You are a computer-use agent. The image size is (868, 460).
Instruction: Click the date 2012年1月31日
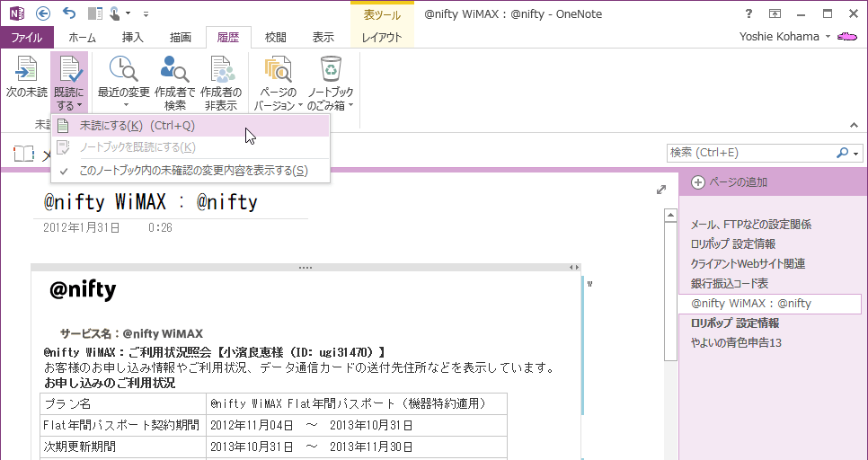(82, 227)
